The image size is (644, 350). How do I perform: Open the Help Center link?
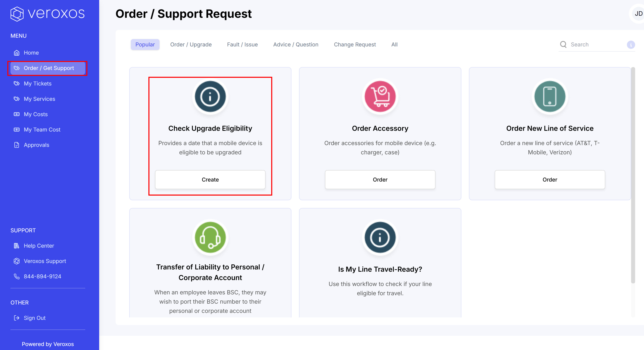tap(48, 246)
